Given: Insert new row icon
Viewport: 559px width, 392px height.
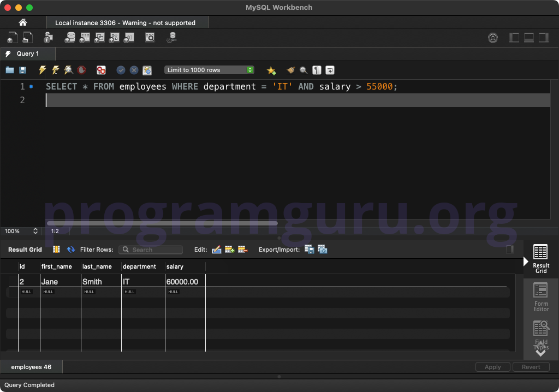Looking at the screenshot, I should tap(230, 250).
